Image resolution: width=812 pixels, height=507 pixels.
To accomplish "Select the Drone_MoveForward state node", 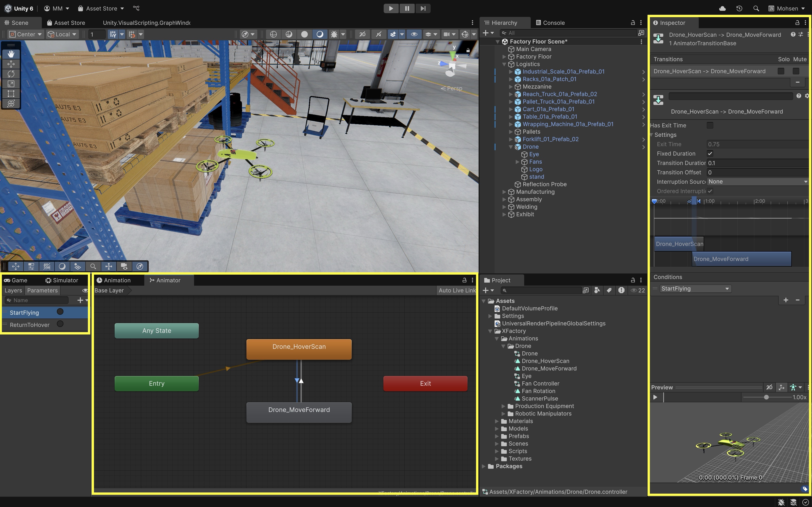I will tap(299, 410).
